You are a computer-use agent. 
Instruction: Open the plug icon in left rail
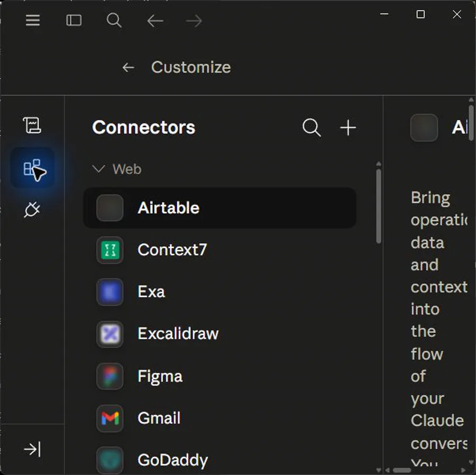click(32, 210)
